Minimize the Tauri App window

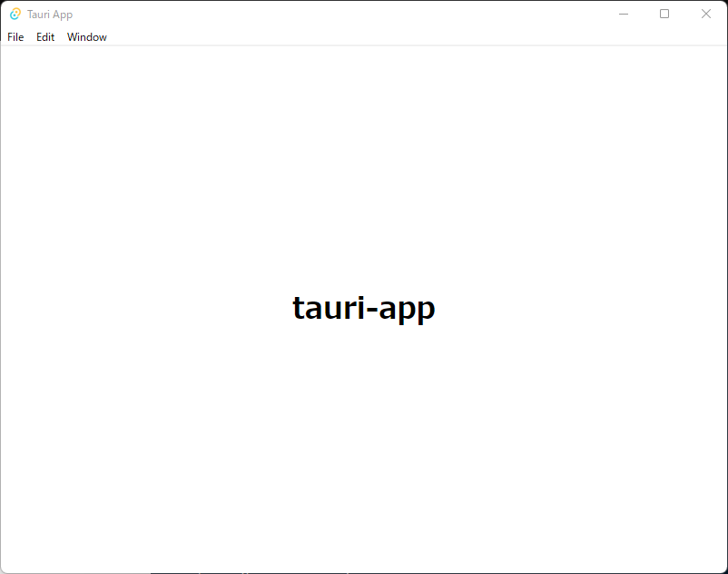(624, 14)
